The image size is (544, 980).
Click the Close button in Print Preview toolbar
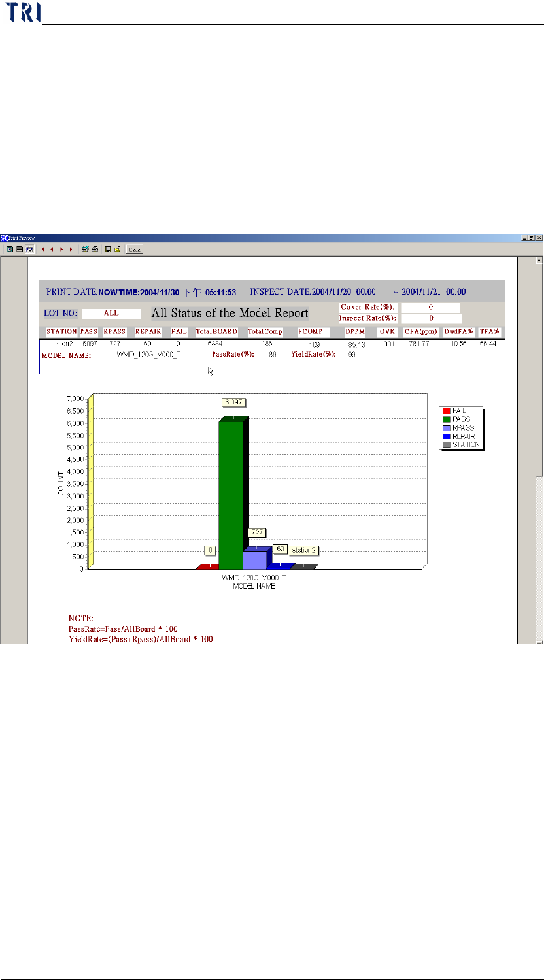coord(135,250)
